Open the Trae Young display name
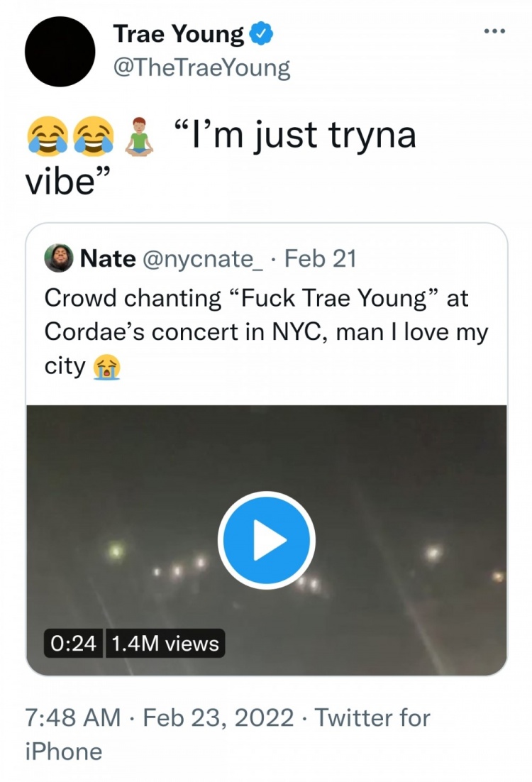 tap(178, 33)
